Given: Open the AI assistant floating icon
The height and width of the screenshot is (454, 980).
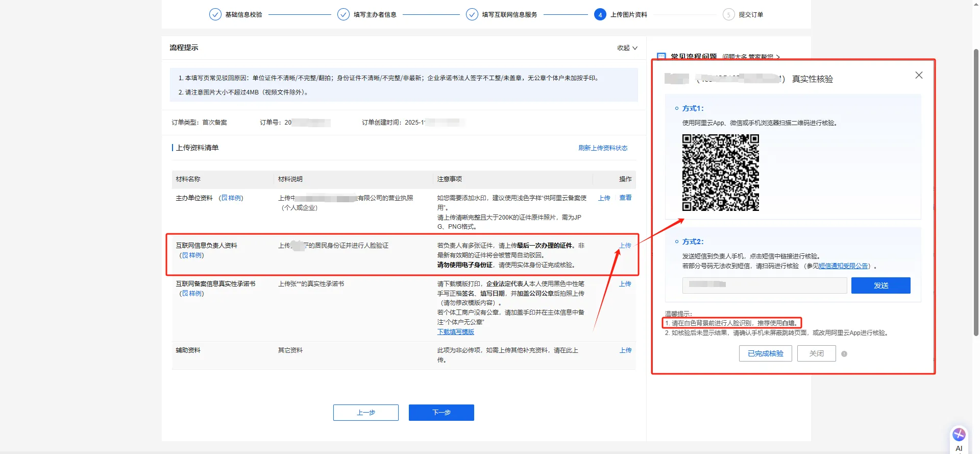Looking at the screenshot, I should (x=959, y=435).
